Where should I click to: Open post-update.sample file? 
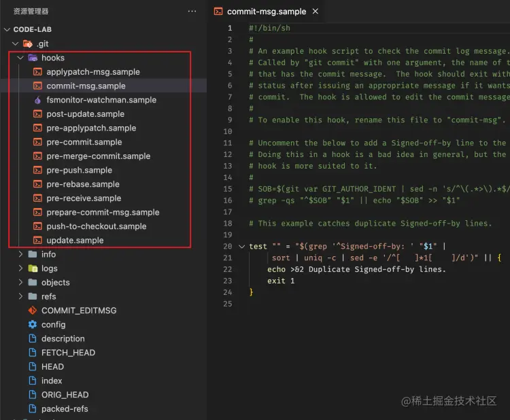pos(85,113)
